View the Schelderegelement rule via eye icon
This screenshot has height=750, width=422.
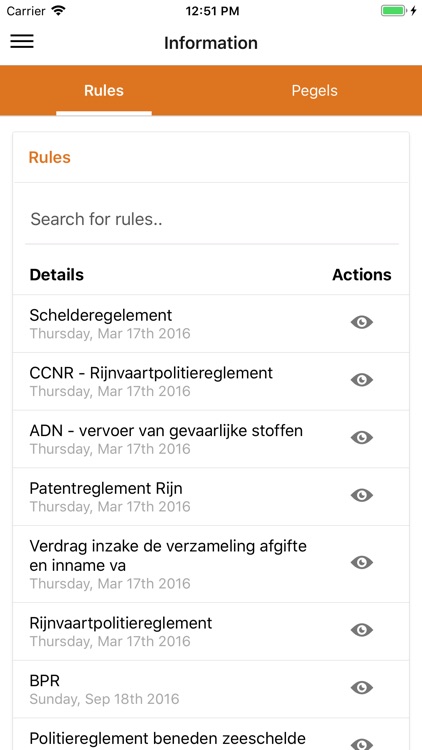coord(362,323)
